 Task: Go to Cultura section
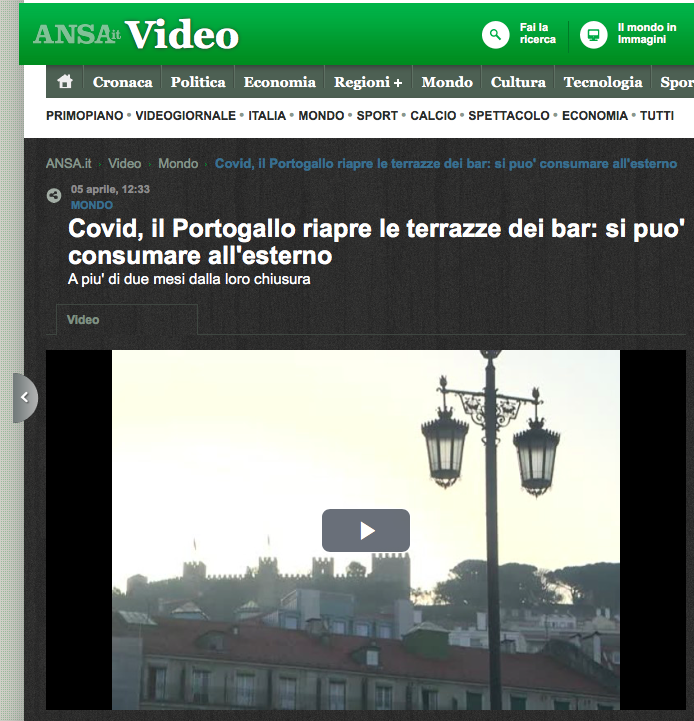pos(518,82)
